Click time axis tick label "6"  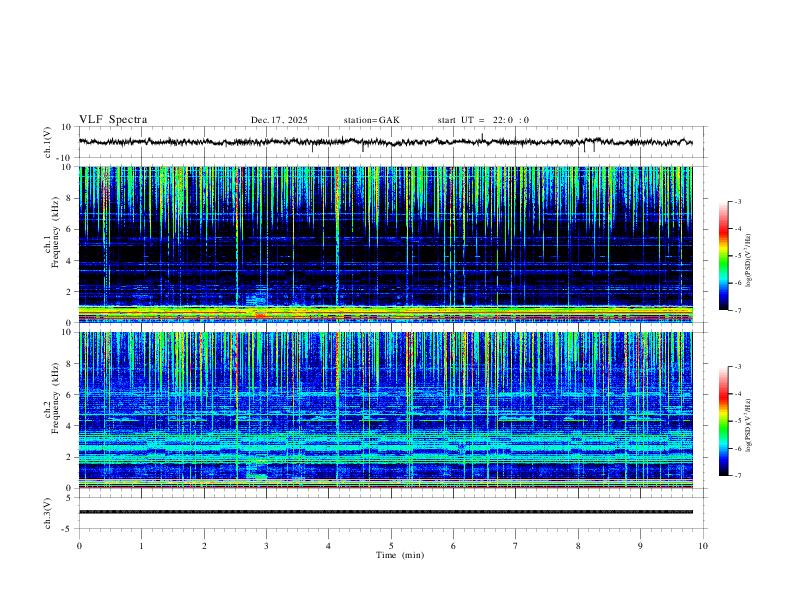pyautogui.click(x=454, y=546)
